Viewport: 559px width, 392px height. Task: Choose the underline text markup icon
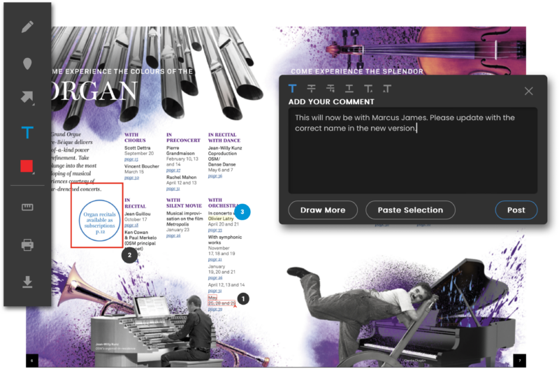(x=349, y=88)
